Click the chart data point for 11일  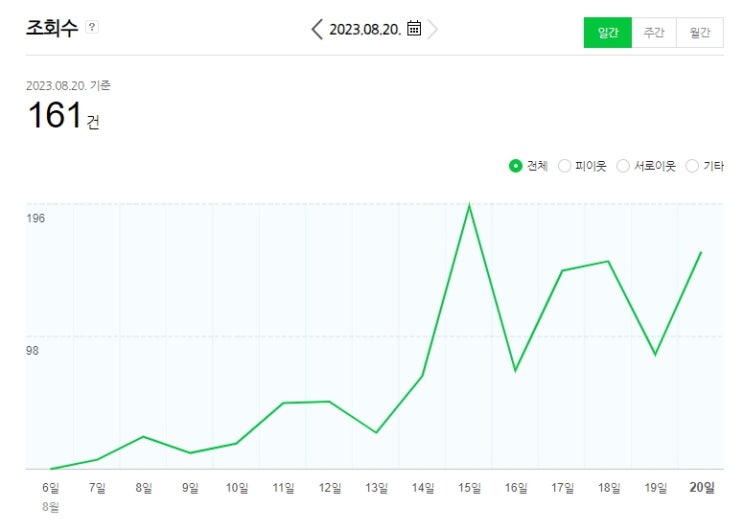[x=283, y=403]
